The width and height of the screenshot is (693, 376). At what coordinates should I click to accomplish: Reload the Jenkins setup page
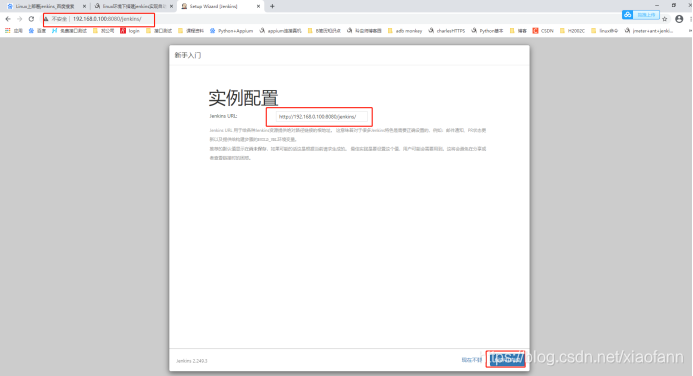(31, 19)
